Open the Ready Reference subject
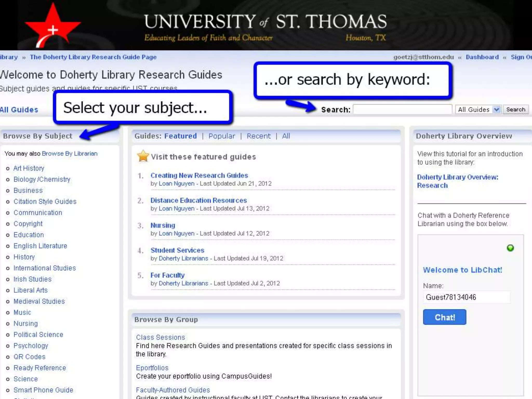532x399 pixels. (40, 368)
